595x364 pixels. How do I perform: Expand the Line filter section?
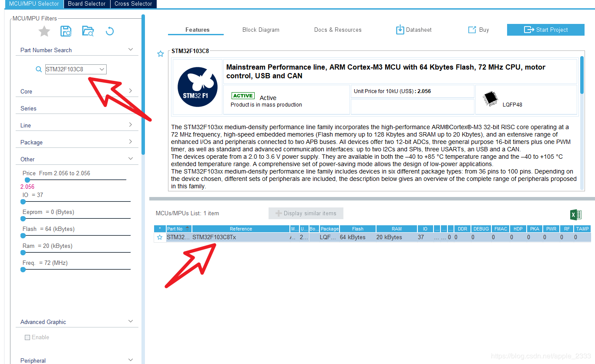point(131,125)
